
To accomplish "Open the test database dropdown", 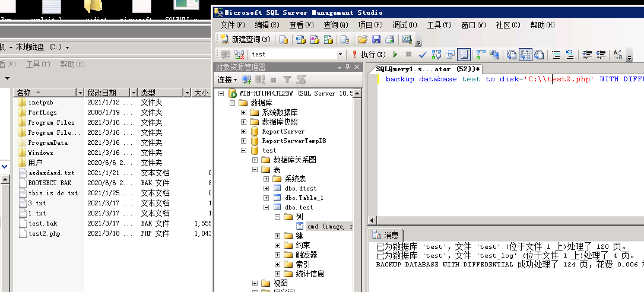I will coord(340,54).
